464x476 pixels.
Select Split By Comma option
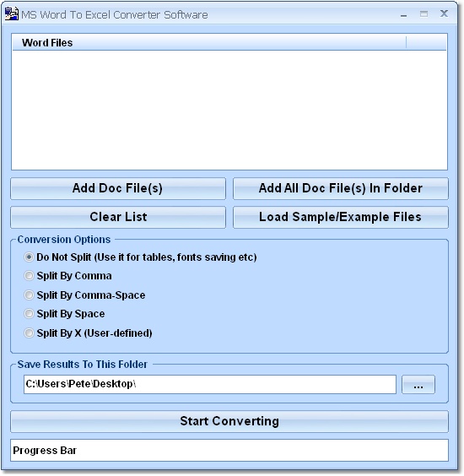coord(29,276)
